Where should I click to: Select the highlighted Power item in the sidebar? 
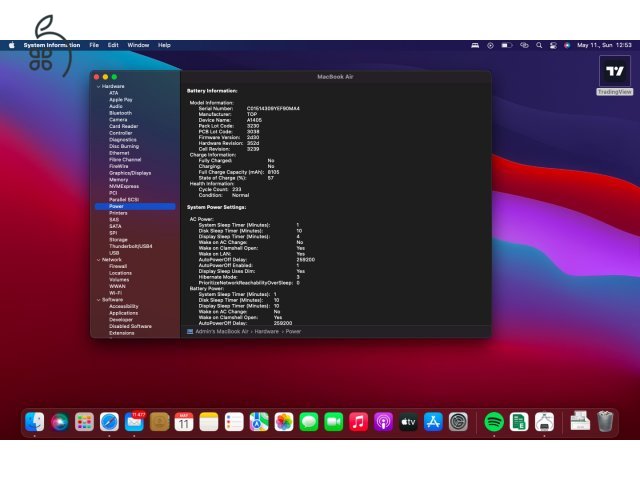click(135, 207)
